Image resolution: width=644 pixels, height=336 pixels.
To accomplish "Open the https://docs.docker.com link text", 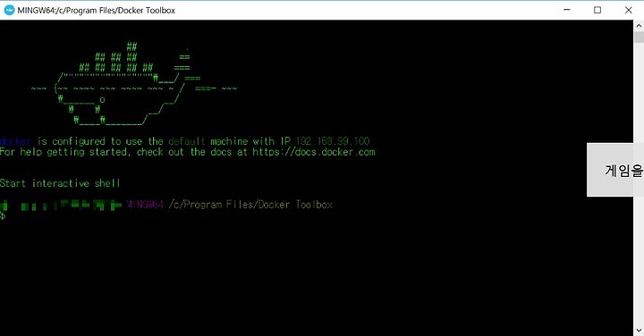I will click(x=314, y=152).
